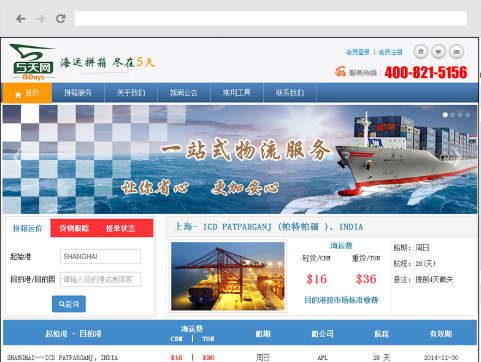
Task: Click the 会员注册 register link
Action: pos(390,52)
